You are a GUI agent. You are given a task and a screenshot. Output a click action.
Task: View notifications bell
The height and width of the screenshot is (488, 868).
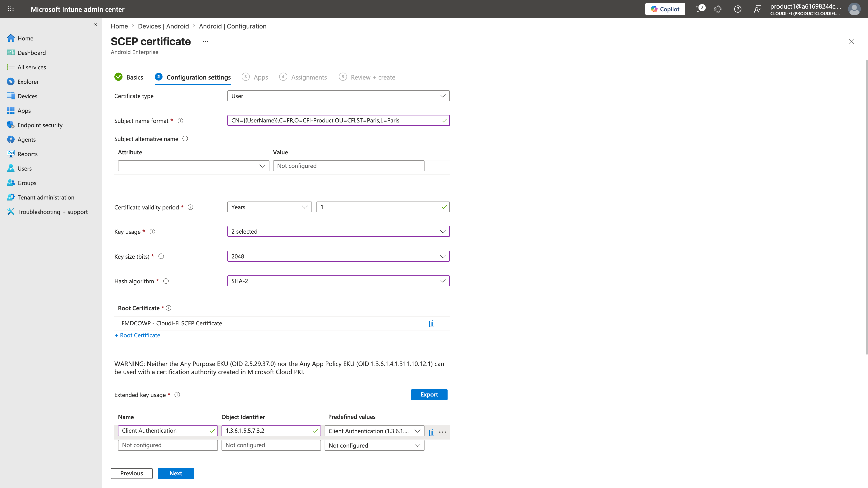click(x=698, y=9)
